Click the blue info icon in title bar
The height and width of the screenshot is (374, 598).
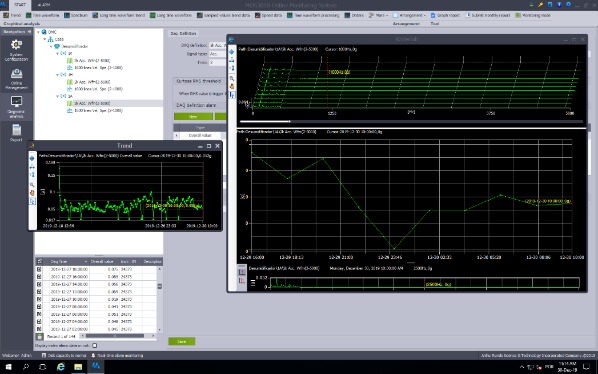point(559,5)
